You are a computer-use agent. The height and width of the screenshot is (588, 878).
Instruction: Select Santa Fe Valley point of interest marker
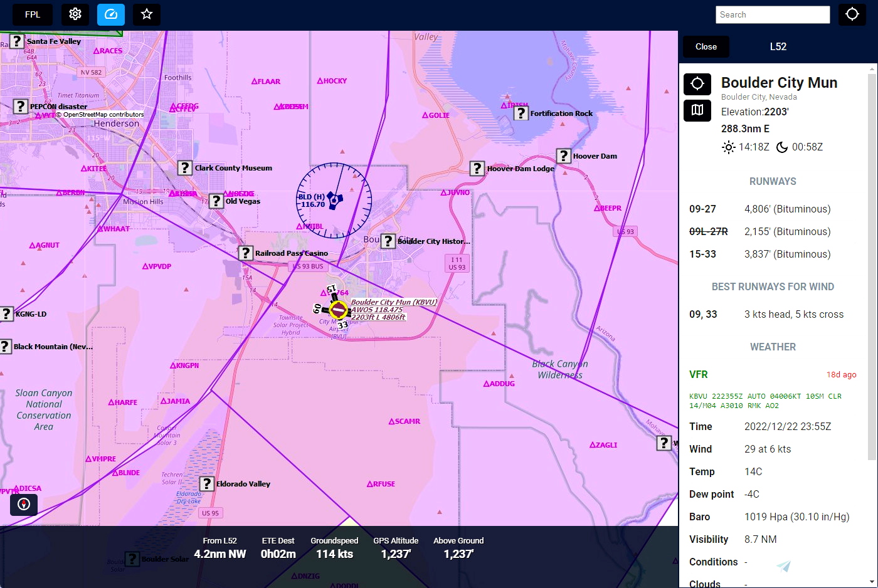(x=17, y=41)
